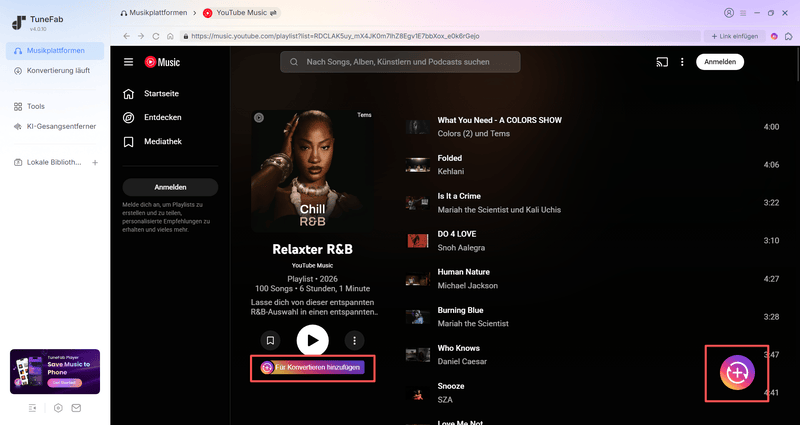Click the browser home icon
Image resolution: width=800 pixels, height=425 pixels.
tap(170, 36)
